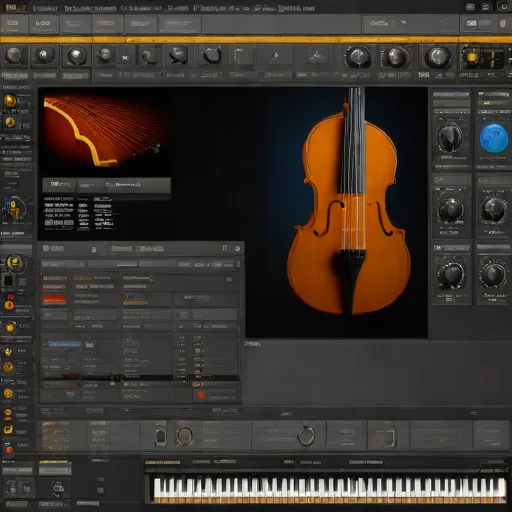Viewport: 512px width, 512px height.
Task: Select the yellow headphone icon in left sidebar
Action: [14, 209]
